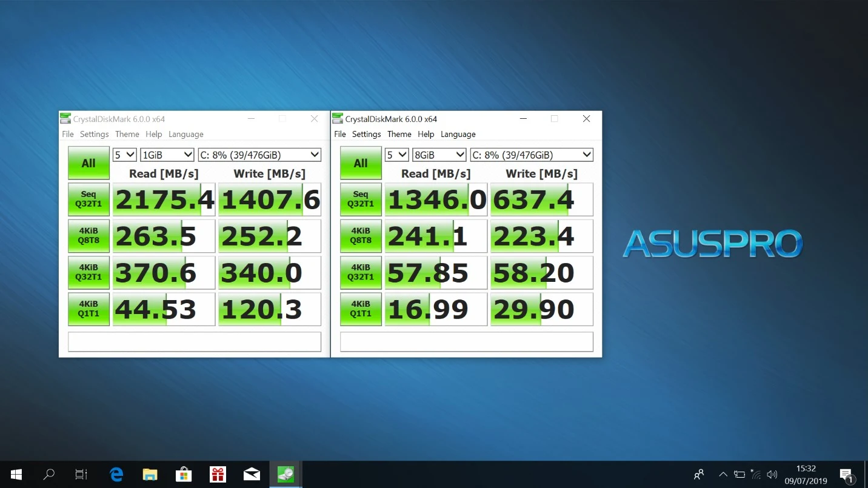Screen dimensions: 868x488
Task: Show hidden tray icons chevron
Action: tap(723, 474)
